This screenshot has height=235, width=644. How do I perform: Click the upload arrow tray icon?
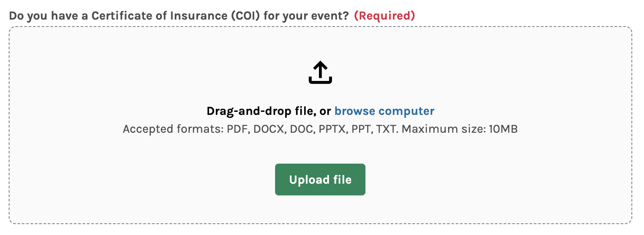pyautogui.click(x=320, y=73)
